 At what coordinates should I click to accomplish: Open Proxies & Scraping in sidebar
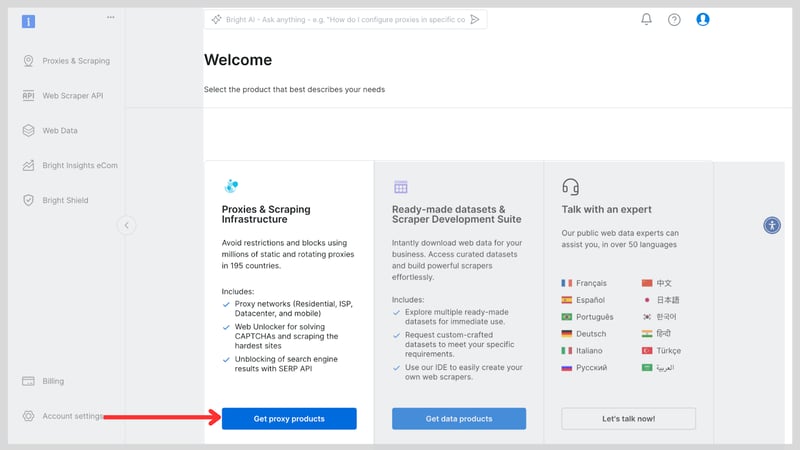point(66,61)
